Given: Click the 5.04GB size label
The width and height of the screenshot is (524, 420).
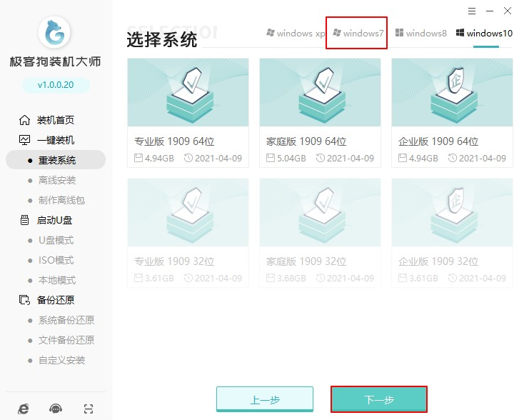Looking at the screenshot, I should 291,158.
